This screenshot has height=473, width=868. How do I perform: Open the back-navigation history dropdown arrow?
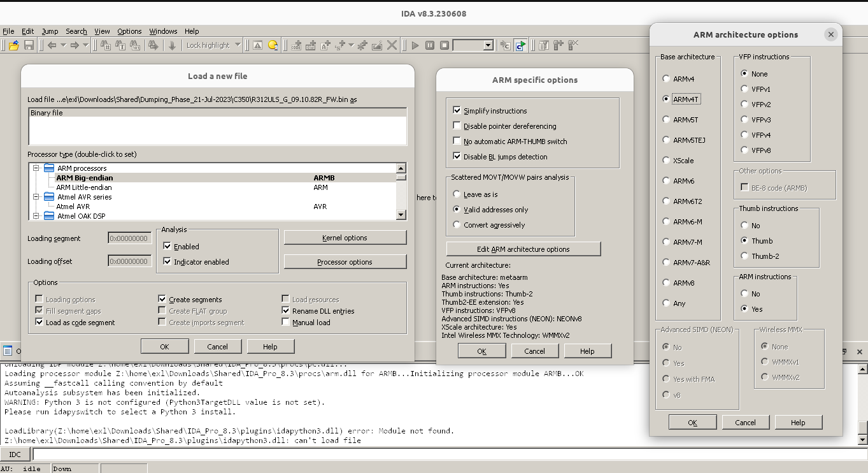click(63, 45)
